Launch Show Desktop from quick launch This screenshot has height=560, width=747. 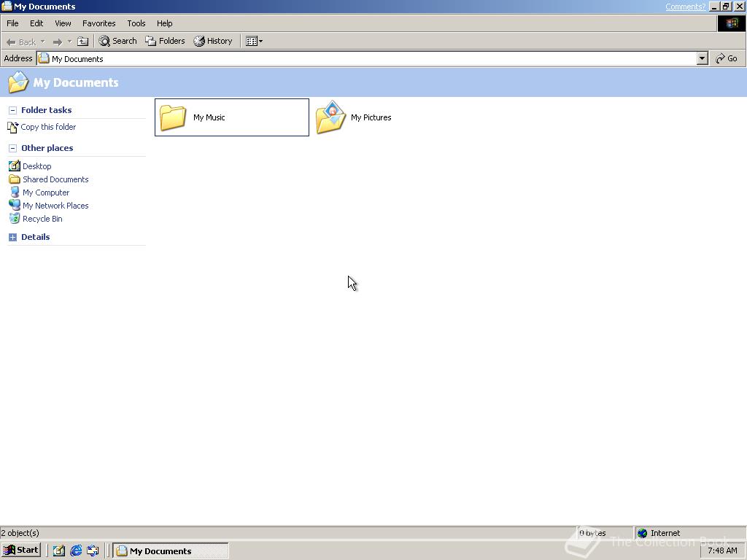[x=58, y=551]
